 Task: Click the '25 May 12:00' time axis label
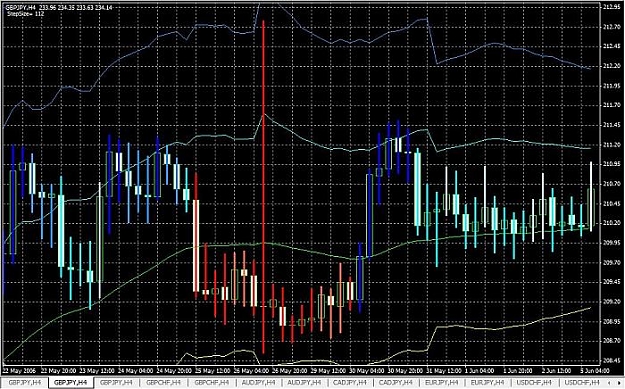(x=213, y=371)
